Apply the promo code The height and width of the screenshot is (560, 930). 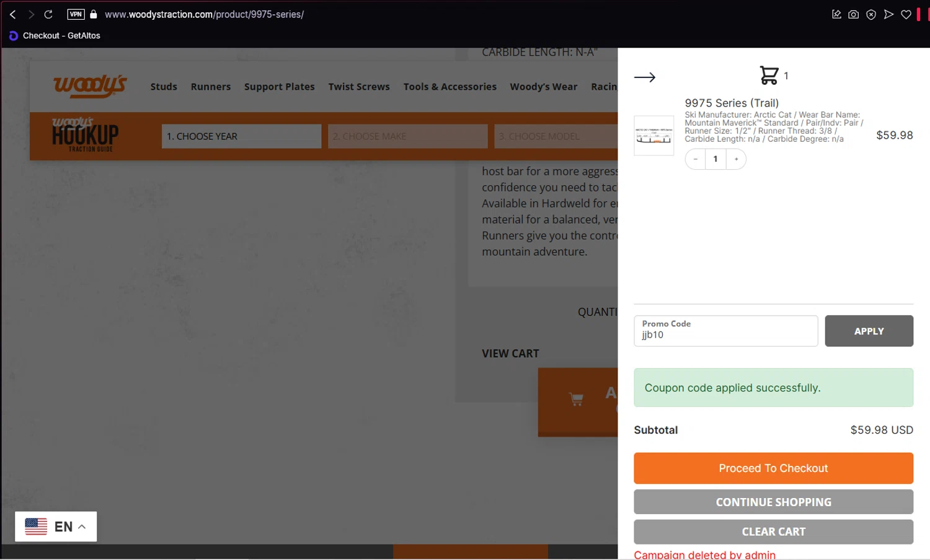pyautogui.click(x=869, y=331)
